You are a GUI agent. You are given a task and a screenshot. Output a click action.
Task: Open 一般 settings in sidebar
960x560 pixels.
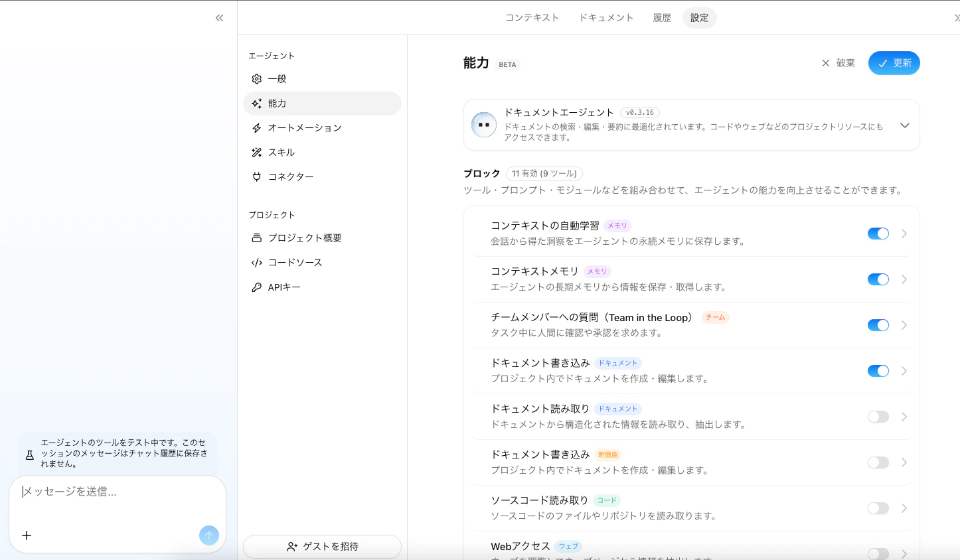point(322,79)
